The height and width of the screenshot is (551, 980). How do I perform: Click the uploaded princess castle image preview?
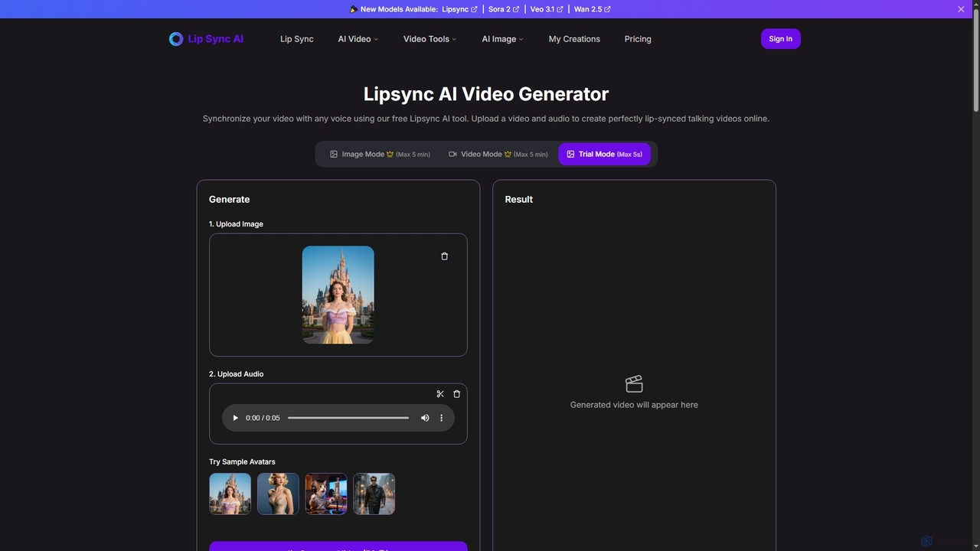point(338,295)
